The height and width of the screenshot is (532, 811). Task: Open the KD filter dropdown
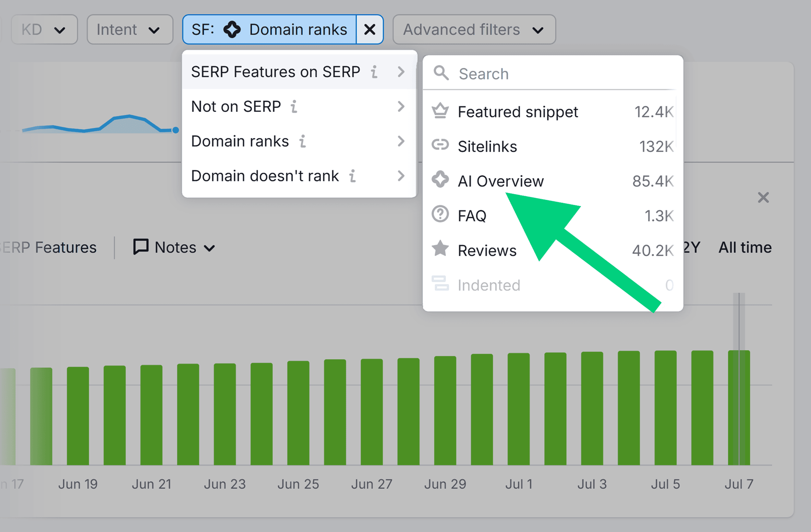[x=44, y=30]
